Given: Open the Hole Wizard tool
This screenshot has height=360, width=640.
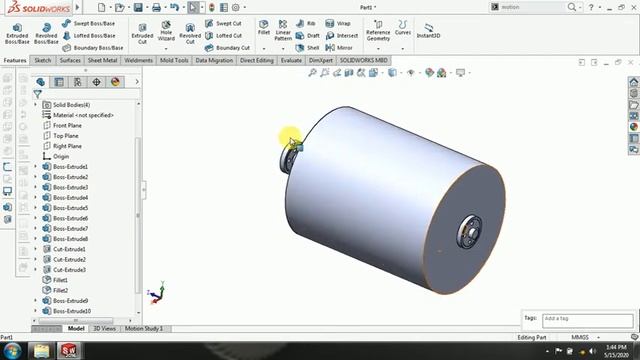Looking at the screenshot, I should [166, 31].
